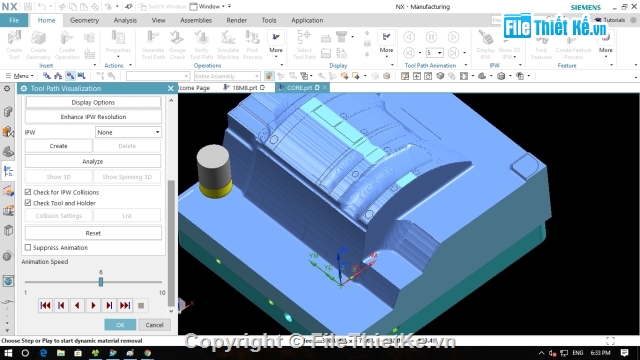Click the Generate Tool Path icon
640x360 pixels.
click(153, 44)
